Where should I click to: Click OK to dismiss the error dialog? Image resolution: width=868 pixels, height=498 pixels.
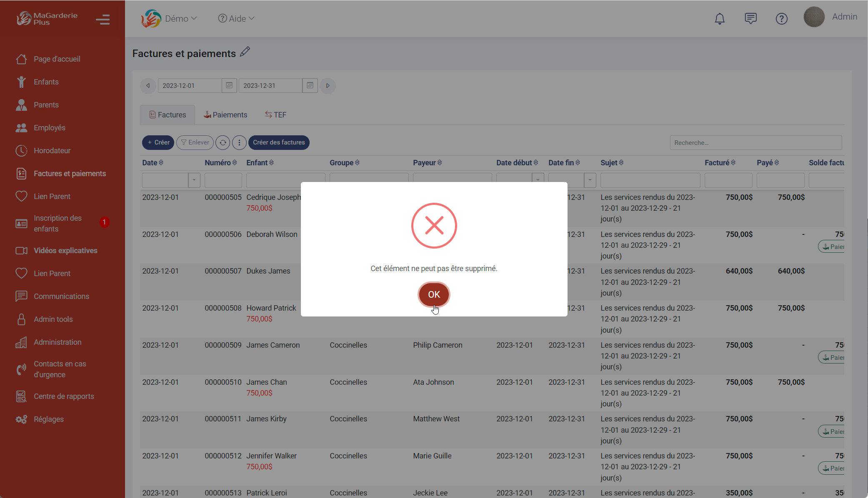click(434, 294)
